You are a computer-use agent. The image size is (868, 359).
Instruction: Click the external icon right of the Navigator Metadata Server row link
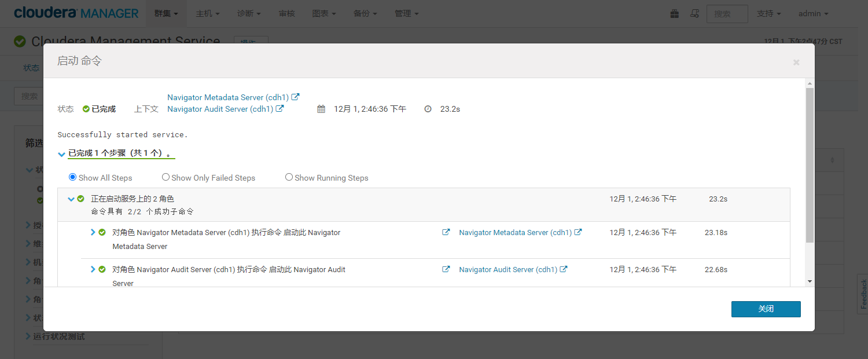click(578, 232)
